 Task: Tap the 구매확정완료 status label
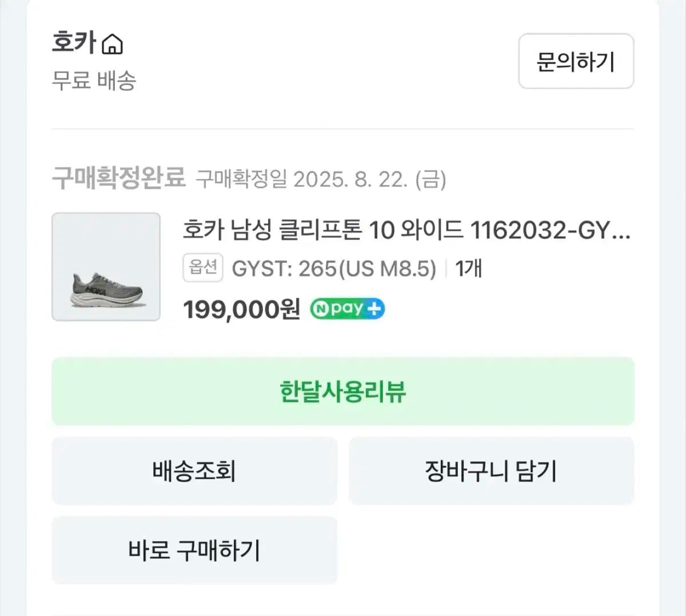119,178
